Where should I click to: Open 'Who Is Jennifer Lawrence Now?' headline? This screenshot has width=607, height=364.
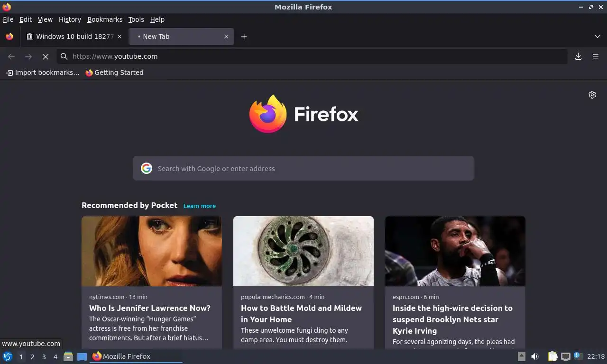pos(150,308)
